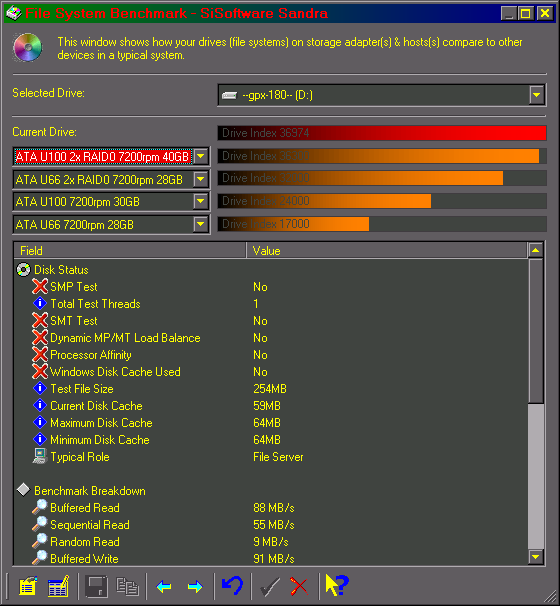Click the floppy disk Save icon
The width and height of the screenshot is (560, 606).
[96, 586]
